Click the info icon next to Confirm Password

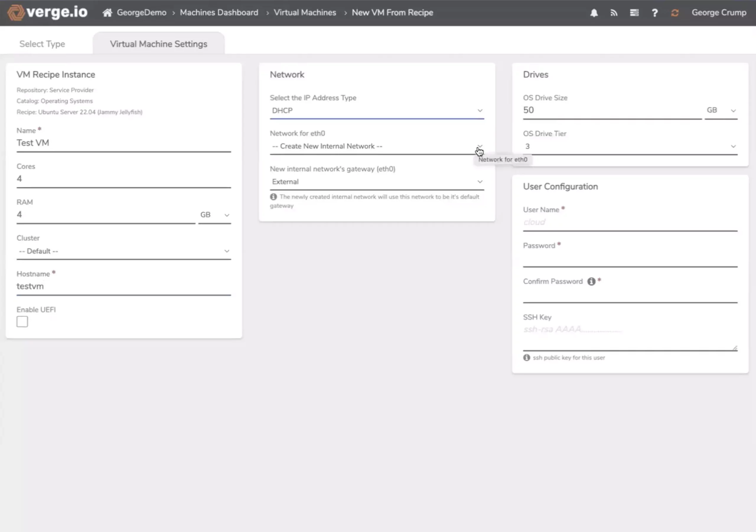pos(592,281)
